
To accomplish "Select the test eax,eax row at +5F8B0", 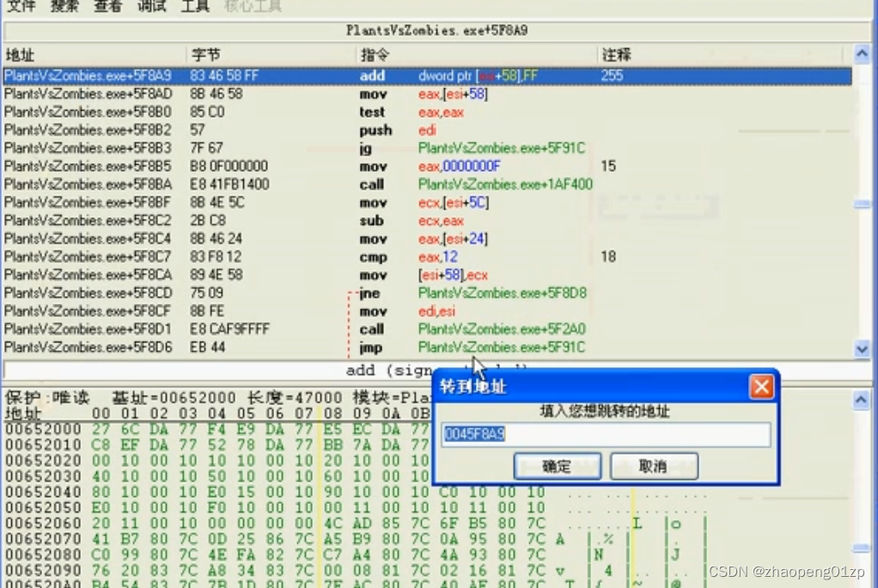I will point(427,112).
